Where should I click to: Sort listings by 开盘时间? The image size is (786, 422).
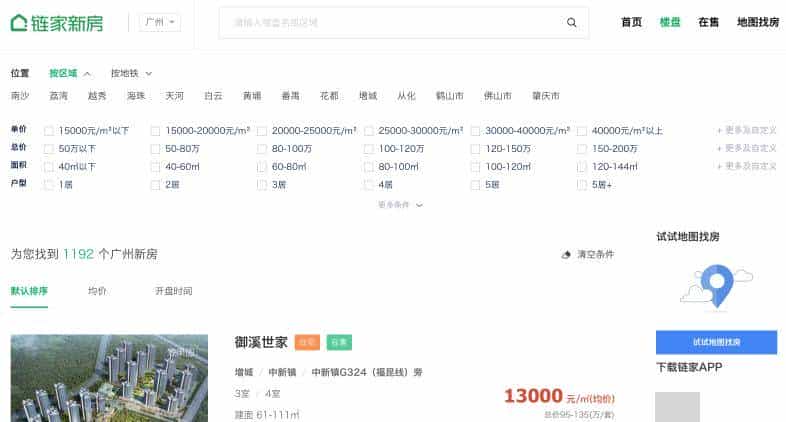click(x=173, y=291)
